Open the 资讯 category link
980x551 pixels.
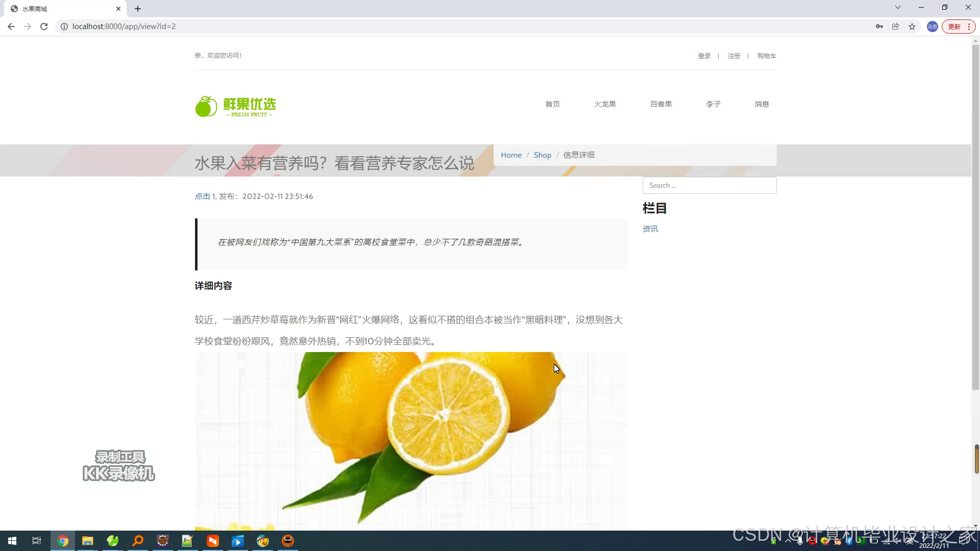[650, 229]
